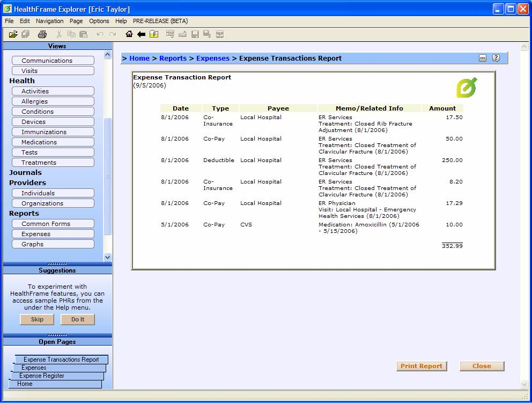
Task: Click the row-up toolbar icon
Action: pos(182,34)
